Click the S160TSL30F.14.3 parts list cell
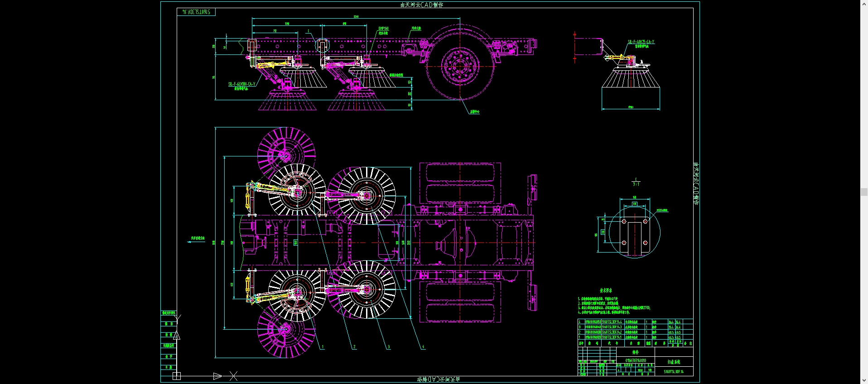Viewport: 868px width, 384px height. pos(612,327)
